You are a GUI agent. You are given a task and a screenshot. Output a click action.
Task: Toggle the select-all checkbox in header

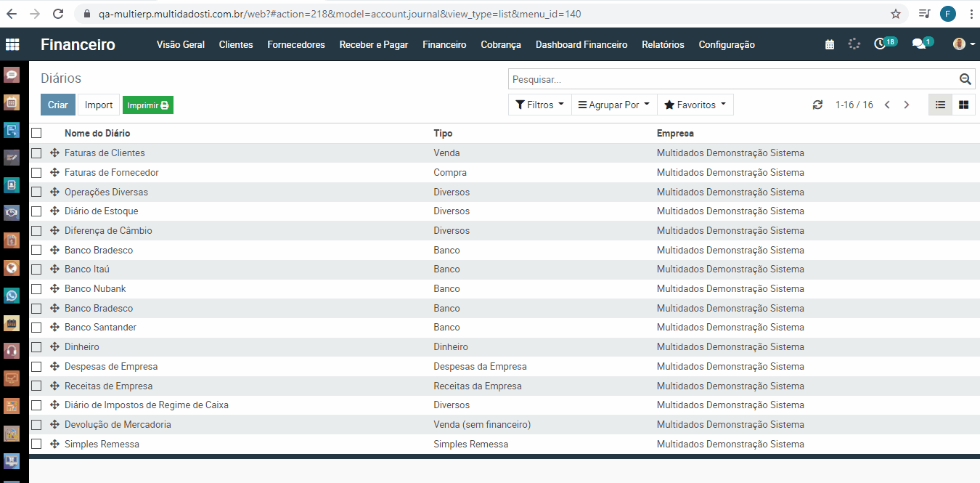click(36, 133)
